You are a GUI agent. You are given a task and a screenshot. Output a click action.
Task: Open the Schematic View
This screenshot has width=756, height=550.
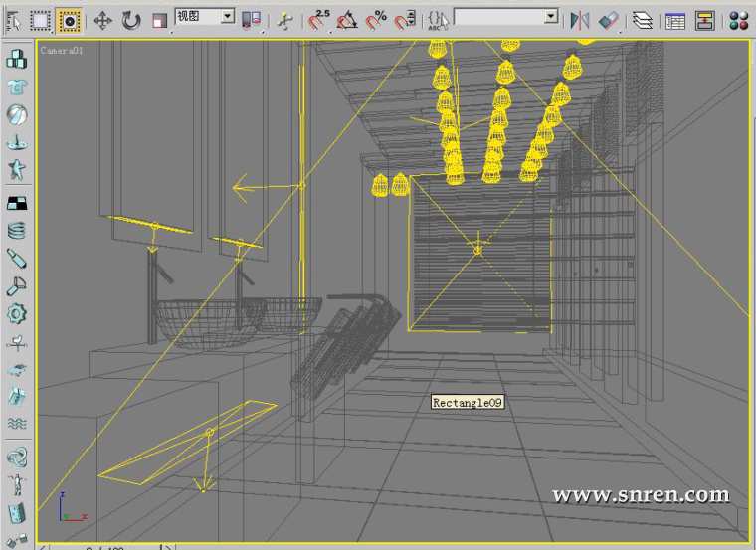click(704, 21)
